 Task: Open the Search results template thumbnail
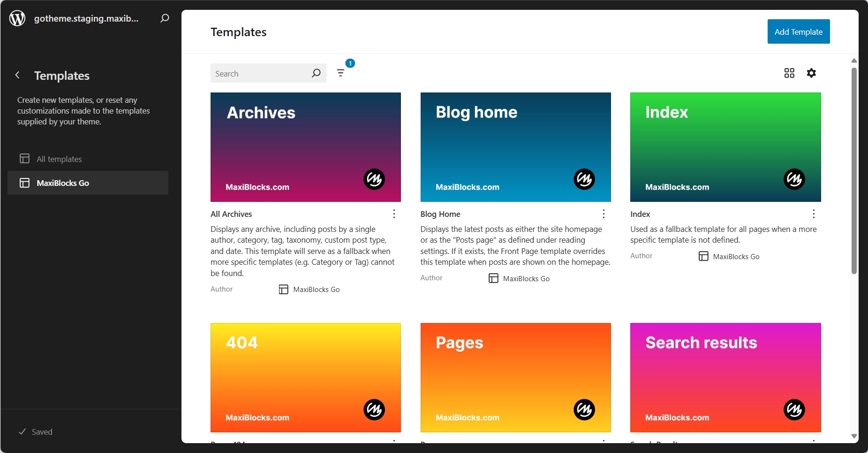click(725, 377)
